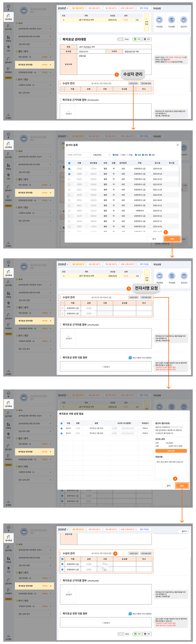Open 홈 icon in the first screenshot sidebar
This screenshot has width=196, height=644.
[8, 6]
